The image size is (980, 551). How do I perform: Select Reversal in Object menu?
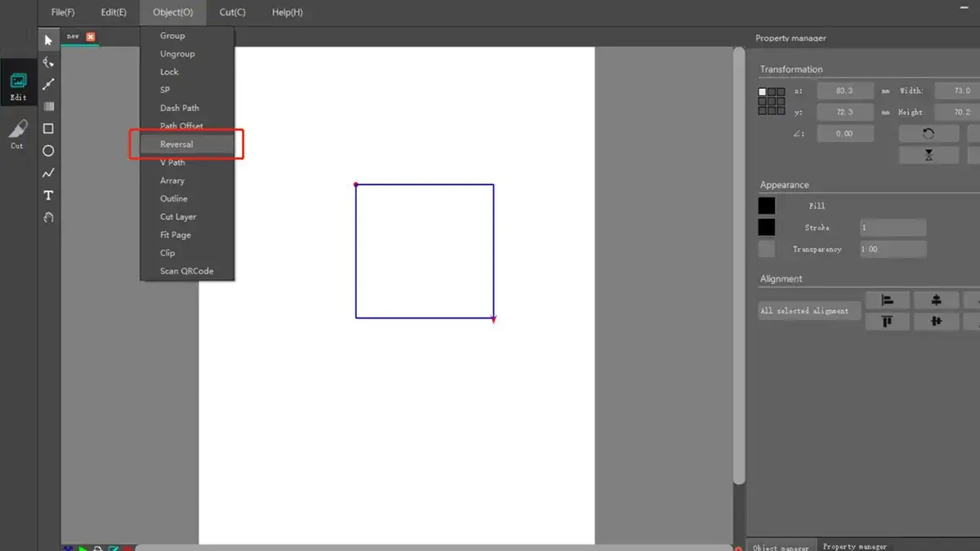[187, 144]
